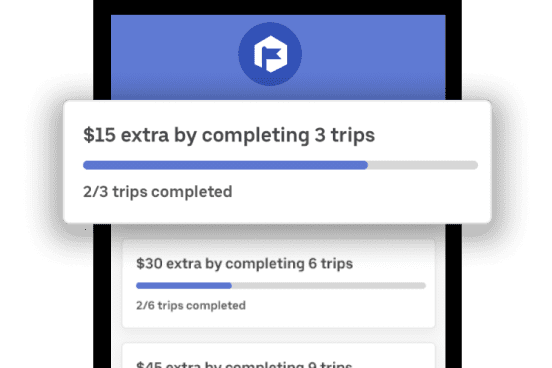
Task: Click filled blue portion of 3-trip progress bar
Action: point(225,165)
